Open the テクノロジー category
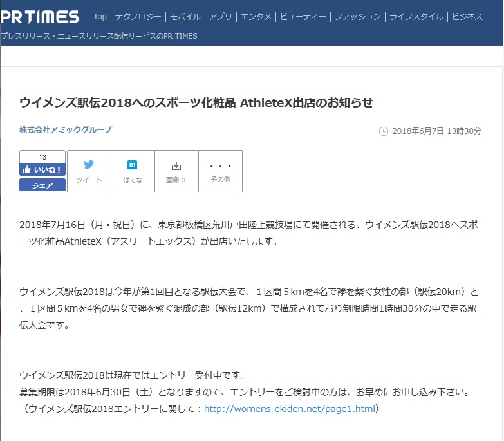 tap(138, 16)
